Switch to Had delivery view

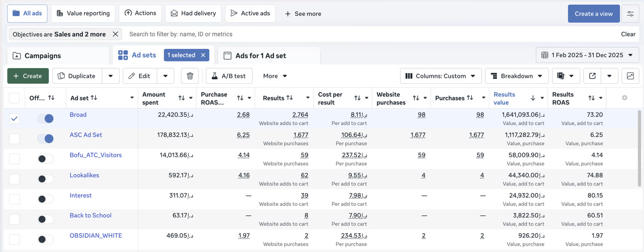click(x=193, y=13)
